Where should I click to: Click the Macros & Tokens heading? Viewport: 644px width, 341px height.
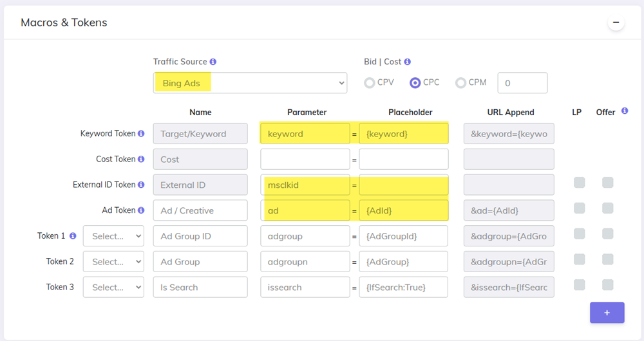64,23
